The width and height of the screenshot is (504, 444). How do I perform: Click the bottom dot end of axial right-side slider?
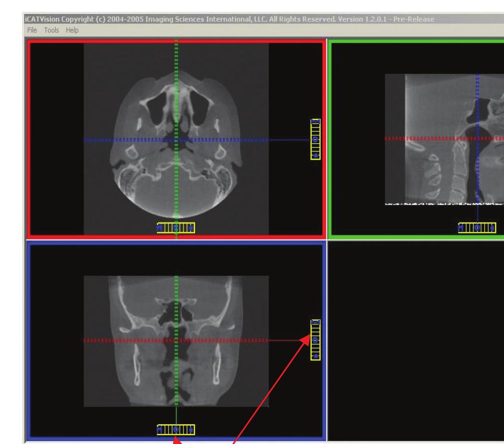[315, 156]
